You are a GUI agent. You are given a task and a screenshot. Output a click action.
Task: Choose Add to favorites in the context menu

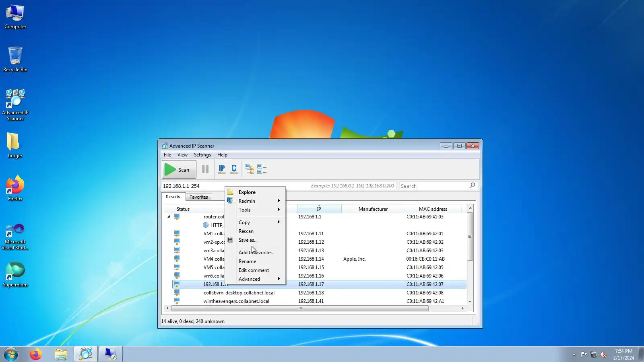(x=256, y=253)
